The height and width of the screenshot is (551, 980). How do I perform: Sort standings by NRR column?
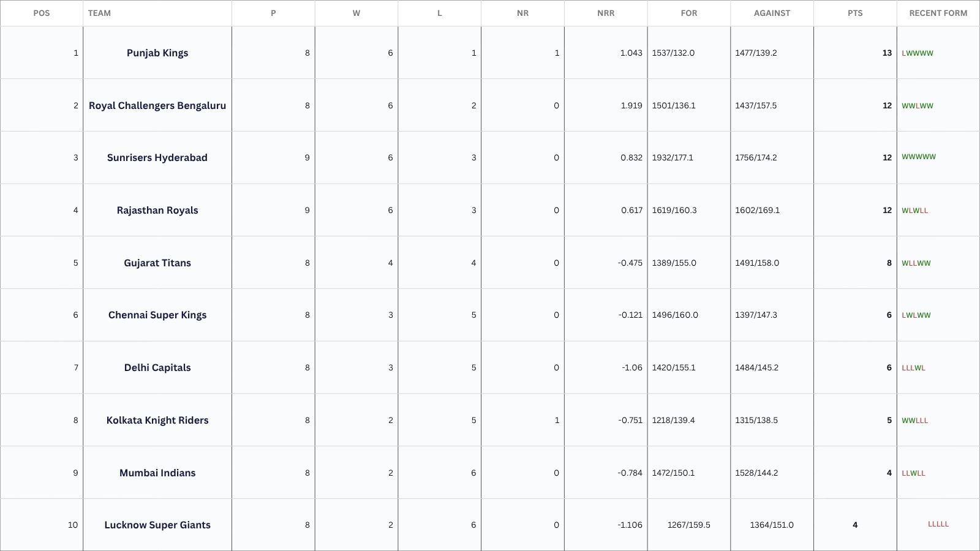click(606, 13)
